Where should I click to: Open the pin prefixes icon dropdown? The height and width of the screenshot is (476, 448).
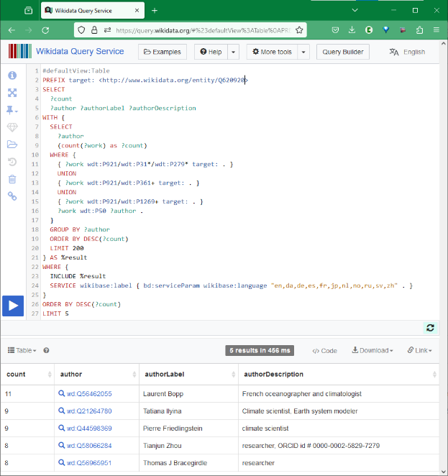[x=12, y=110]
